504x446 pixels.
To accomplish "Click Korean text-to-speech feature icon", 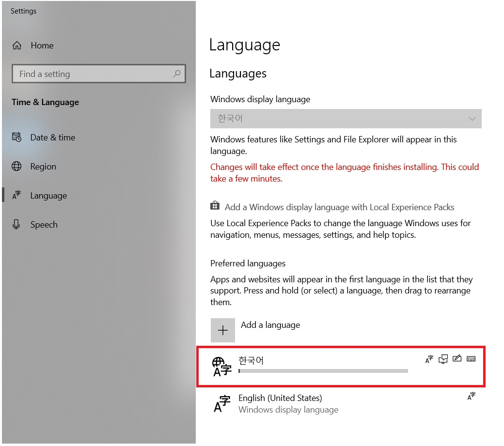I will 443,359.
